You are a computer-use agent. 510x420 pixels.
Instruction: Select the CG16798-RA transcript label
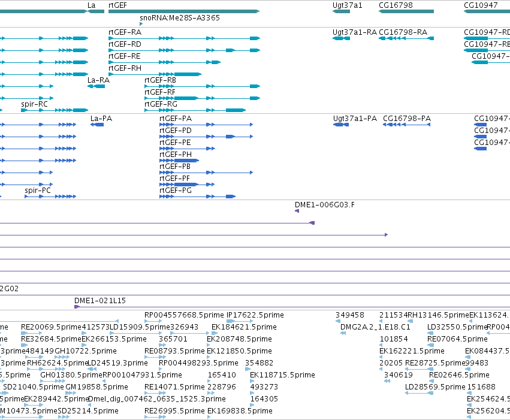tap(403, 32)
